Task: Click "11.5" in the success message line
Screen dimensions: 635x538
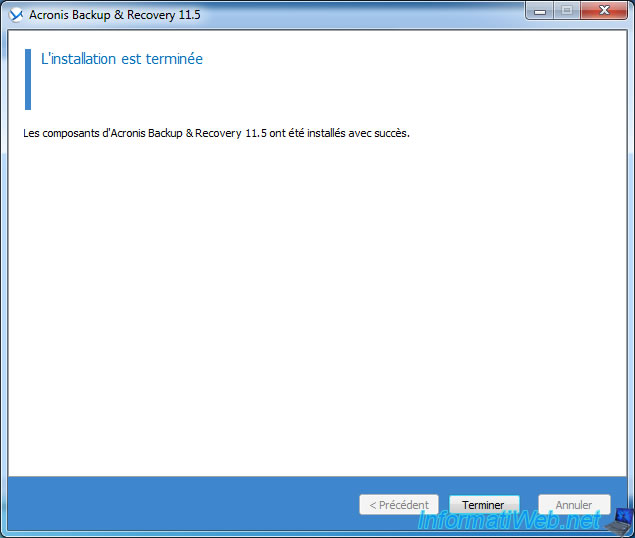Action: click(x=257, y=133)
